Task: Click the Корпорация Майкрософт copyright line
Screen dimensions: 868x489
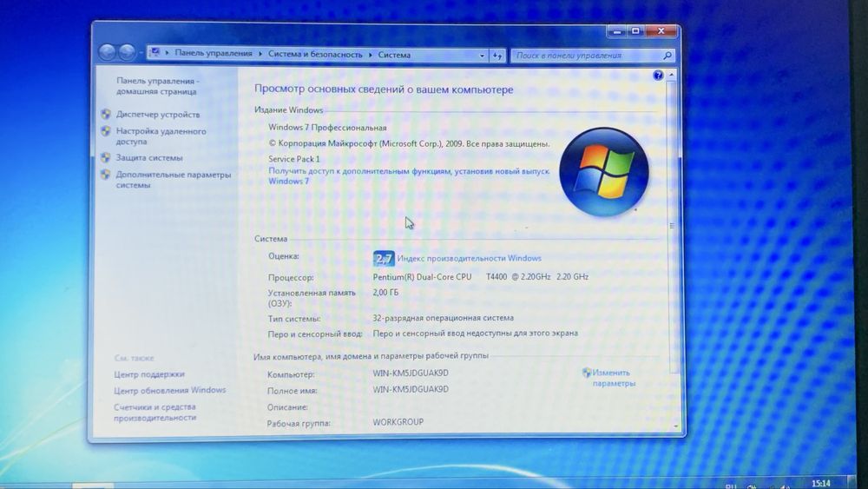Action: (x=409, y=143)
